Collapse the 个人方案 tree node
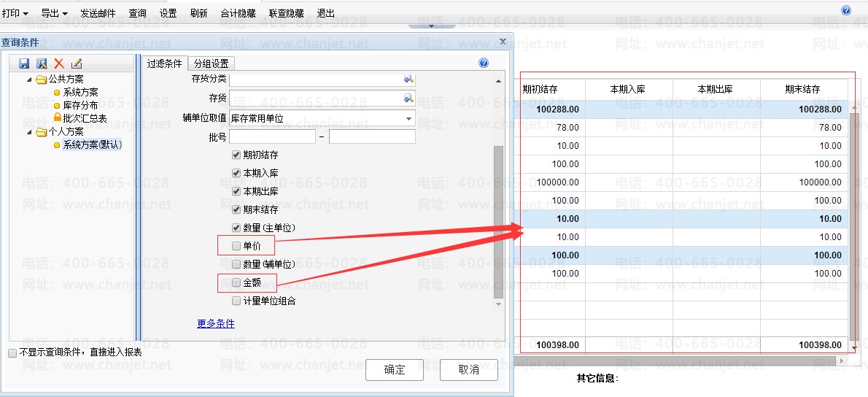 30,132
